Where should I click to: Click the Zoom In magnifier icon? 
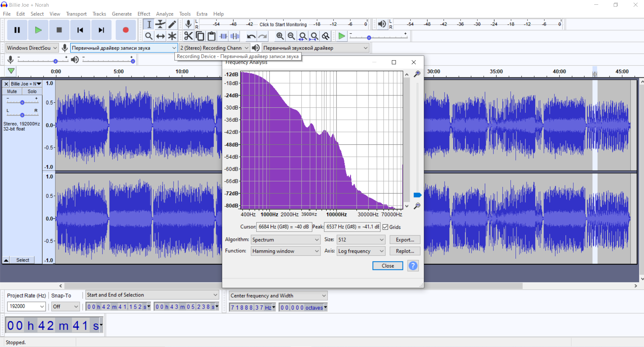(x=280, y=36)
